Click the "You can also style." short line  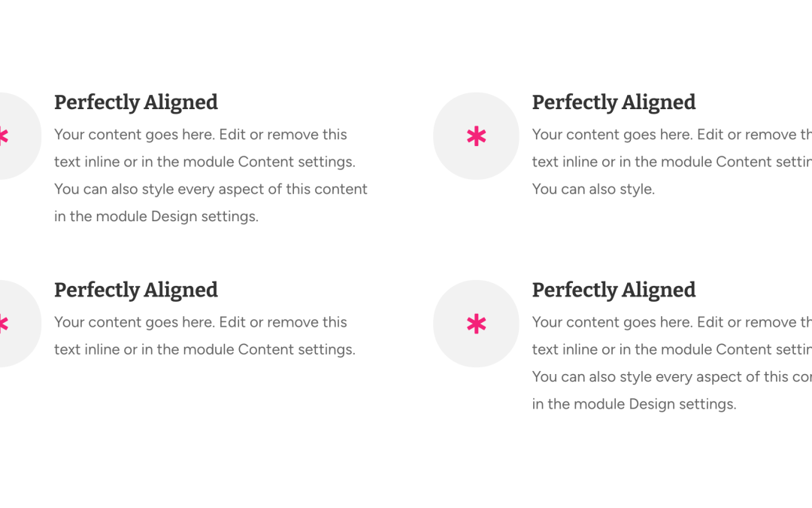pos(593,189)
